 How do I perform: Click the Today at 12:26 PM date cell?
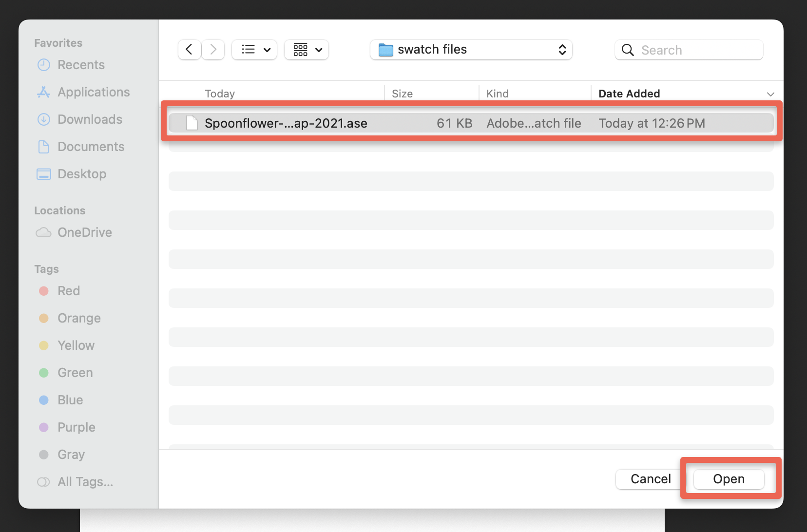click(652, 123)
